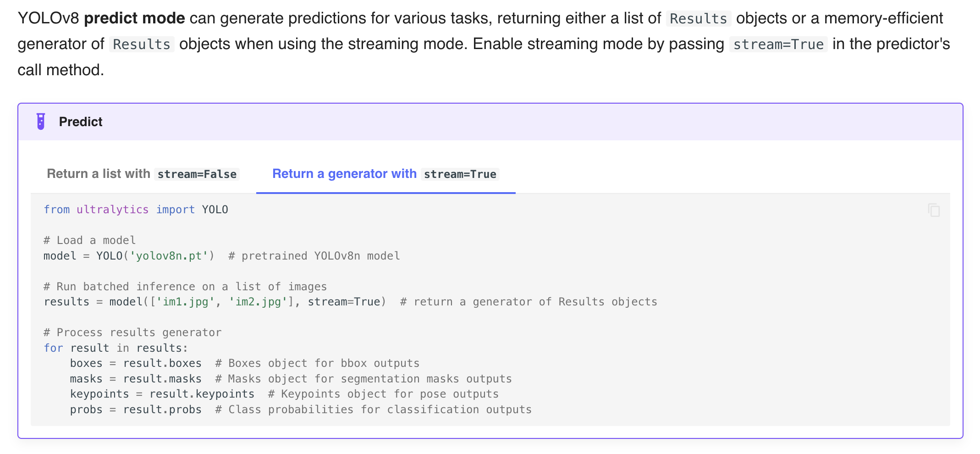This screenshot has height=454, width=980.
Task: Click the im1.jpg filename in code
Action: 187,302
